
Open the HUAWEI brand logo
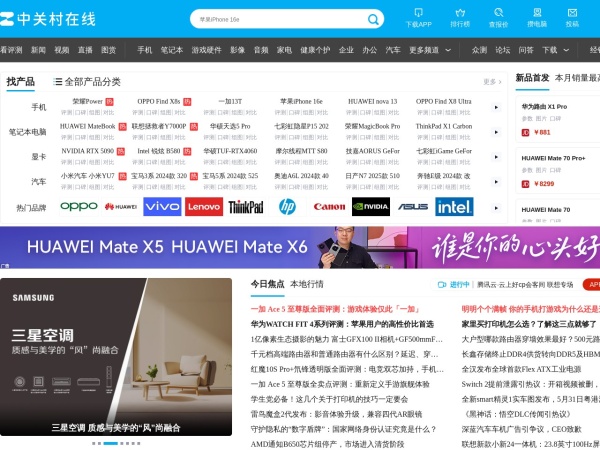tap(121, 207)
